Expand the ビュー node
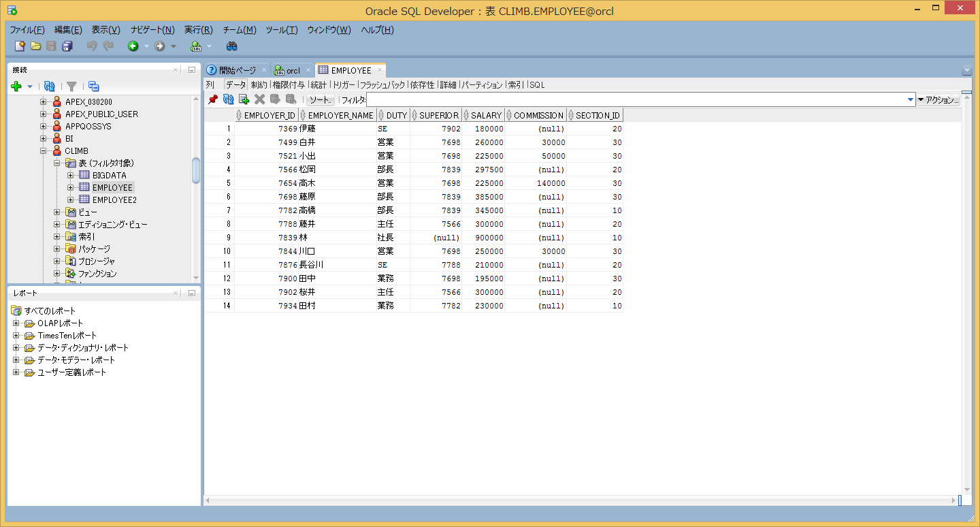This screenshot has width=980, height=527. [57, 212]
